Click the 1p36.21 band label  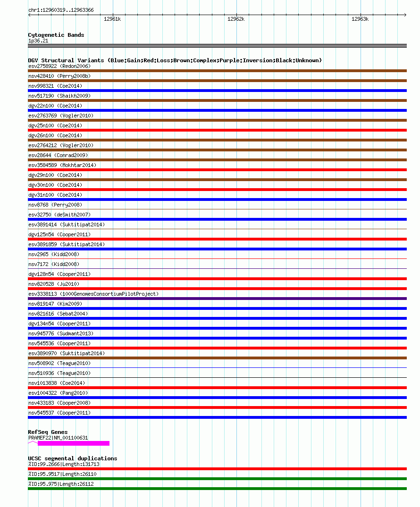point(38,41)
